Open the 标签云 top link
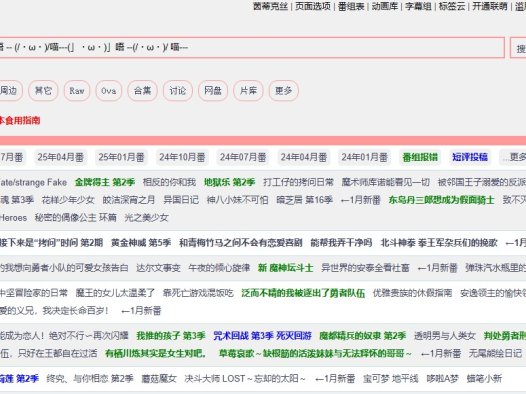The image size is (526, 394). [452, 6]
